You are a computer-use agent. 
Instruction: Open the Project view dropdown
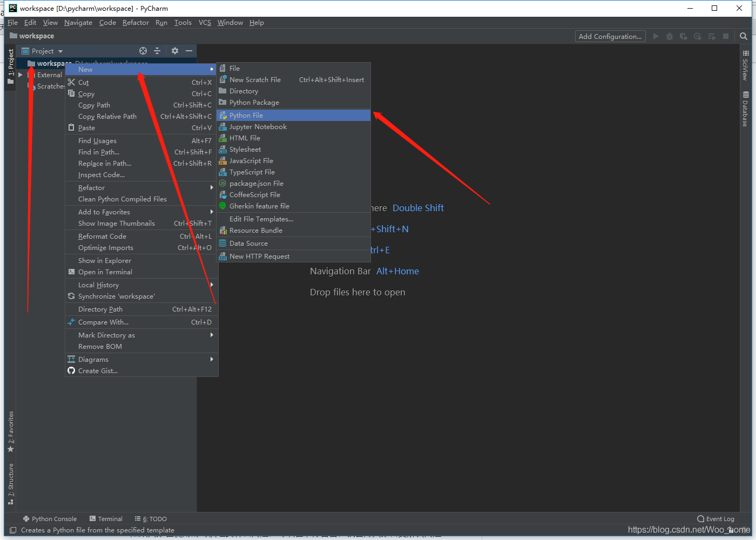coord(60,51)
